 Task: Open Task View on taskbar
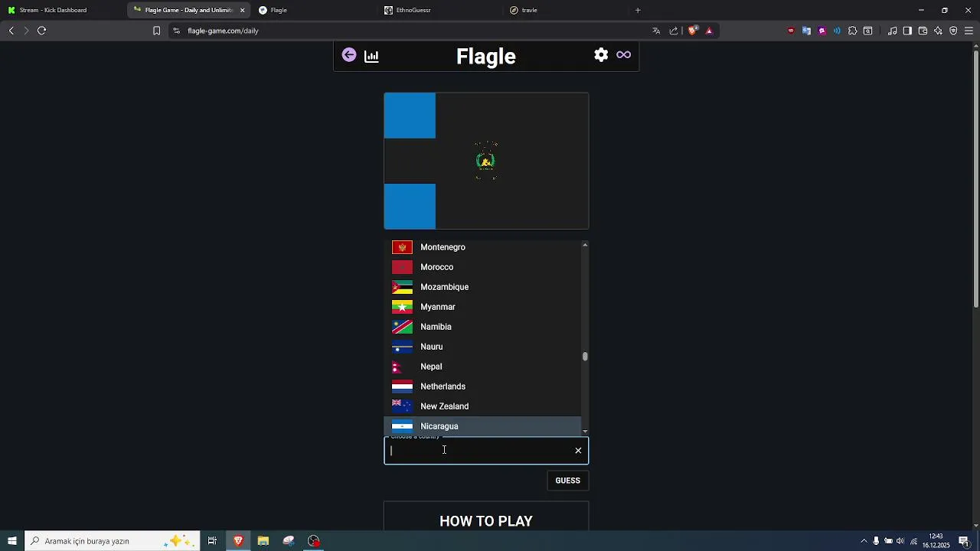(x=212, y=541)
